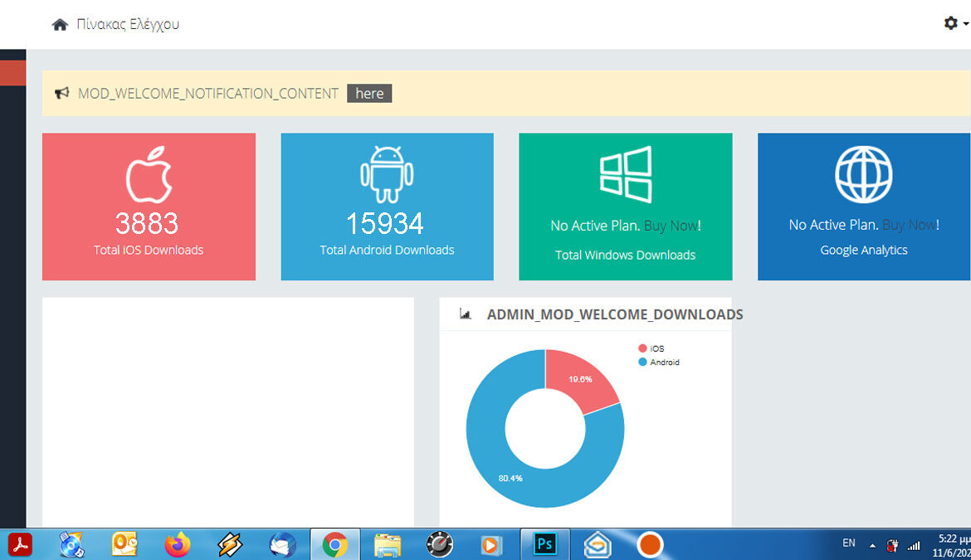Click the EN language indicator in taskbar
The image size is (971, 560).
tap(848, 543)
